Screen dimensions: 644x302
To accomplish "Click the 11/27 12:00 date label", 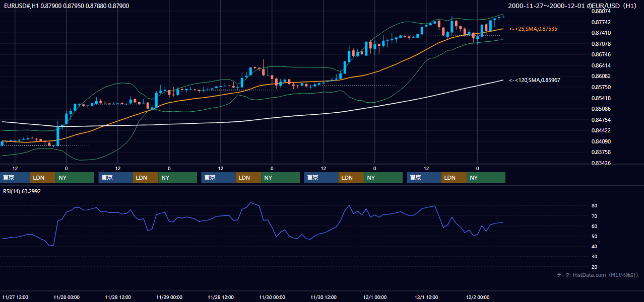I will pyautogui.click(x=15, y=297).
